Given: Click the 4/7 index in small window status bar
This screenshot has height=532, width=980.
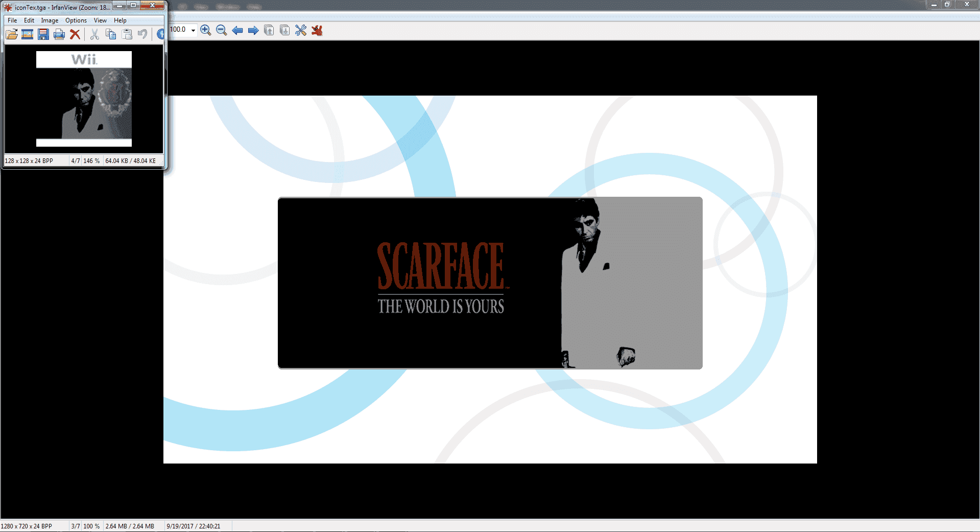Looking at the screenshot, I should tap(76, 161).
